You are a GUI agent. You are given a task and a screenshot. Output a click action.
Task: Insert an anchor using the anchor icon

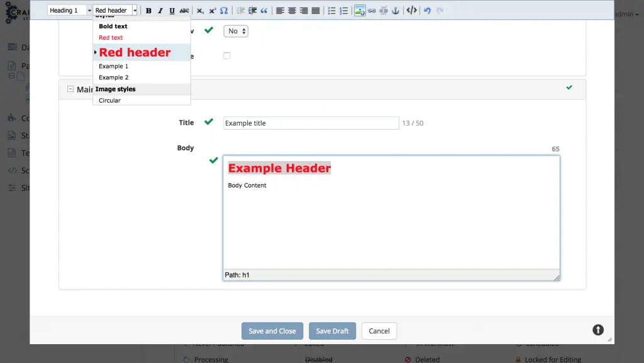pos(396,11)
